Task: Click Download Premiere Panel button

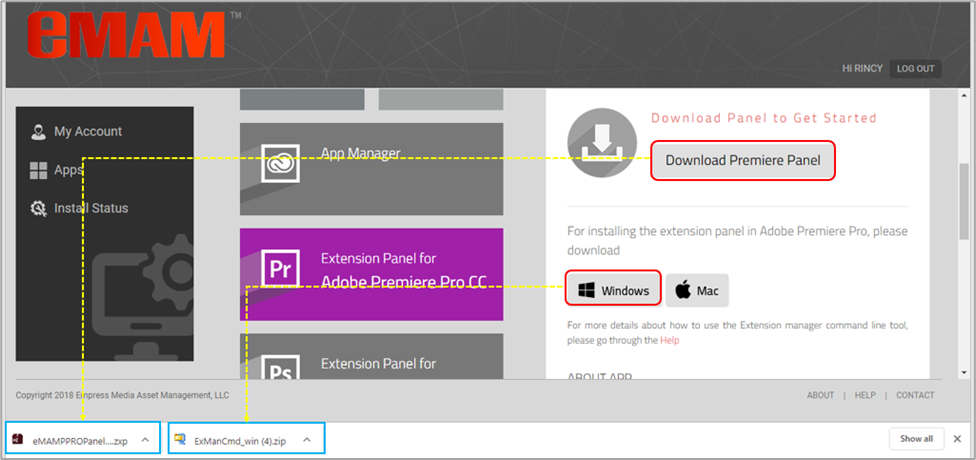Action: 743,161
